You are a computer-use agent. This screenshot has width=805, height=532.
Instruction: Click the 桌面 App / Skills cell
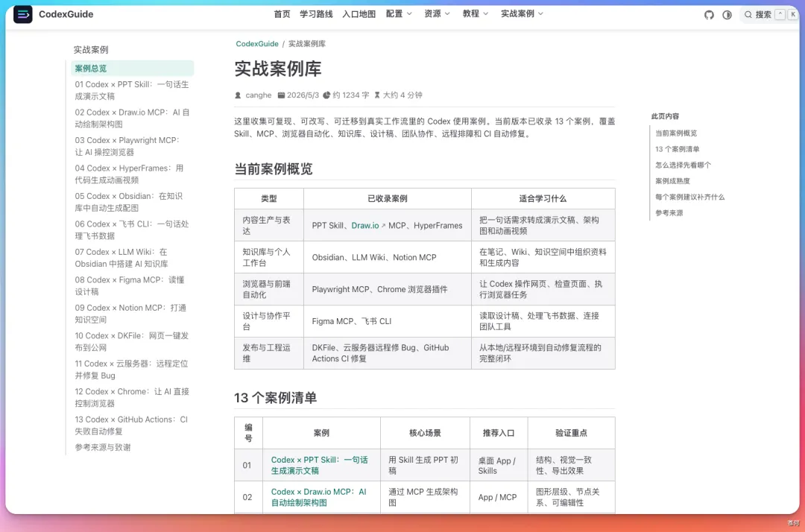point(499,465)
